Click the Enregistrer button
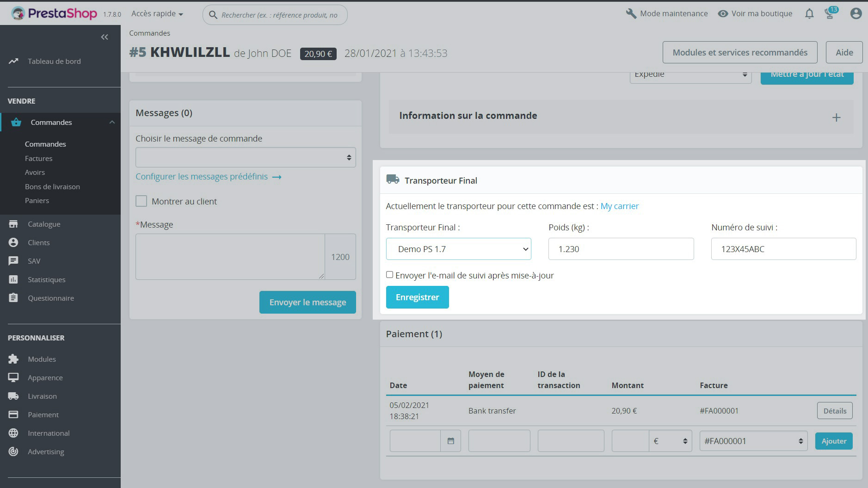This screenshot has width=868, height=488. (x=417, y=297)
